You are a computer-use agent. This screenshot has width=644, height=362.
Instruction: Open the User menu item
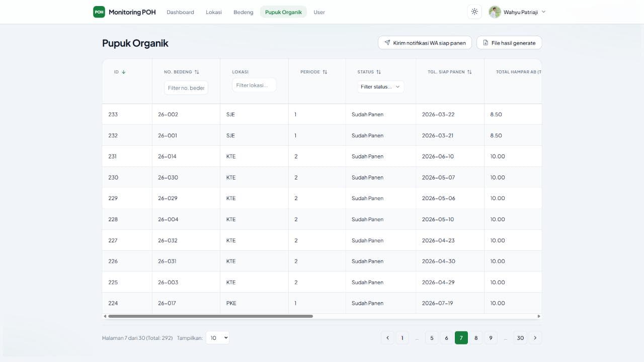tap(319, 12)
